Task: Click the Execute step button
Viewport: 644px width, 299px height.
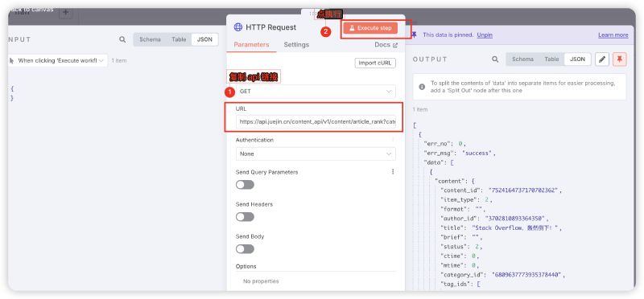Action: click(370, 28)
